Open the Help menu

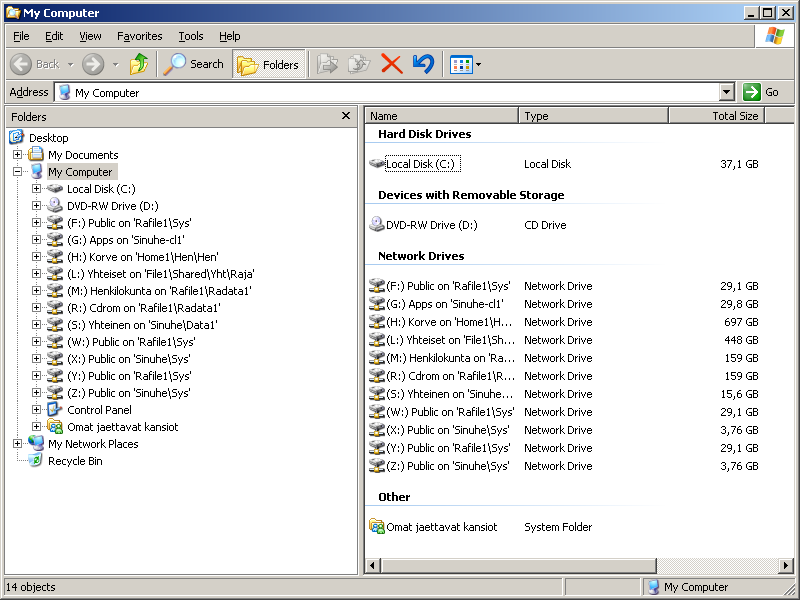pyautogui.click(x=230, y=36)
